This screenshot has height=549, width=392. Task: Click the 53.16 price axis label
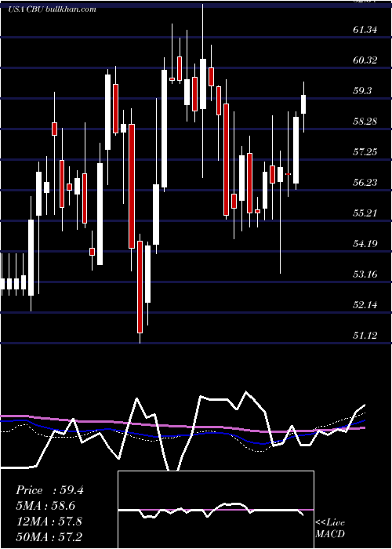click(x=365, y=274)
